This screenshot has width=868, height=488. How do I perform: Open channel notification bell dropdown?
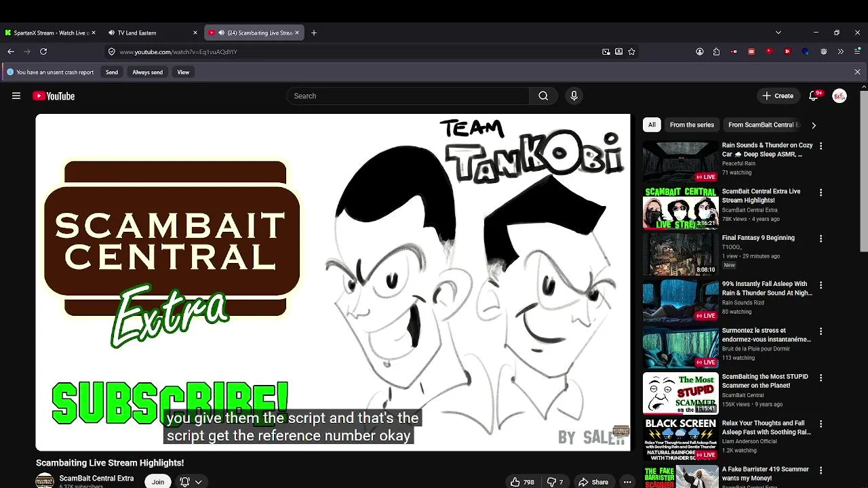coord(190,482)
